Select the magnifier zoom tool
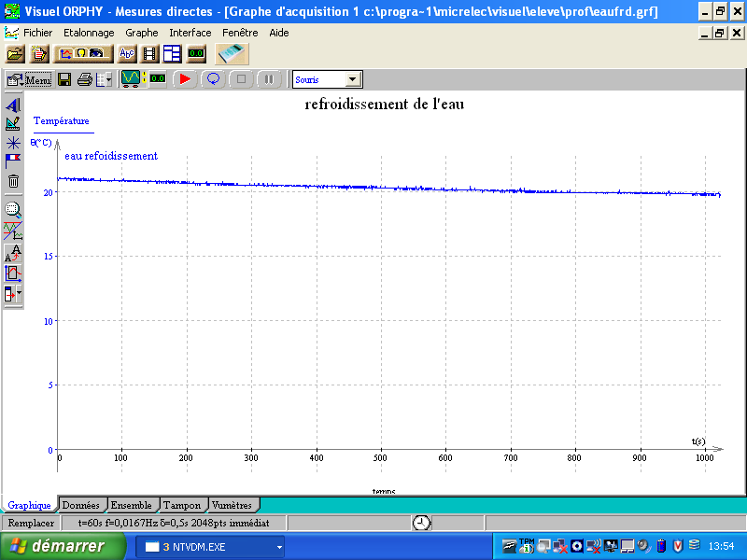This screenshot has width=747, height=560. (13, 210)
